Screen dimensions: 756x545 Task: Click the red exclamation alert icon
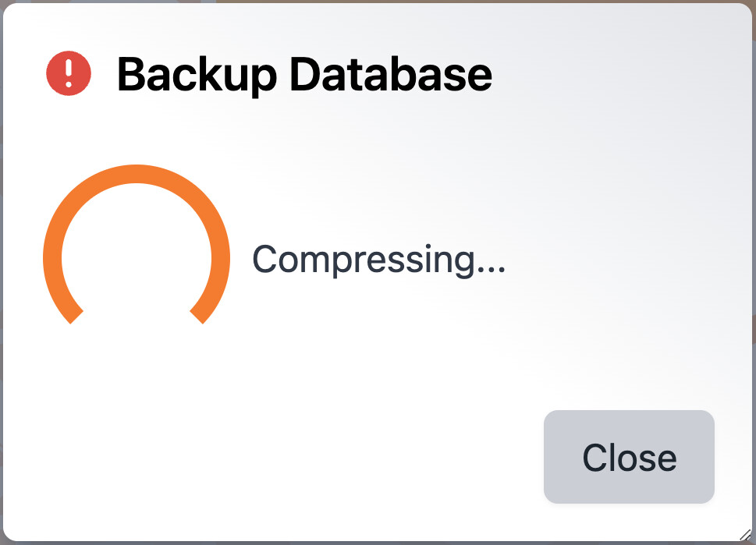69,74
